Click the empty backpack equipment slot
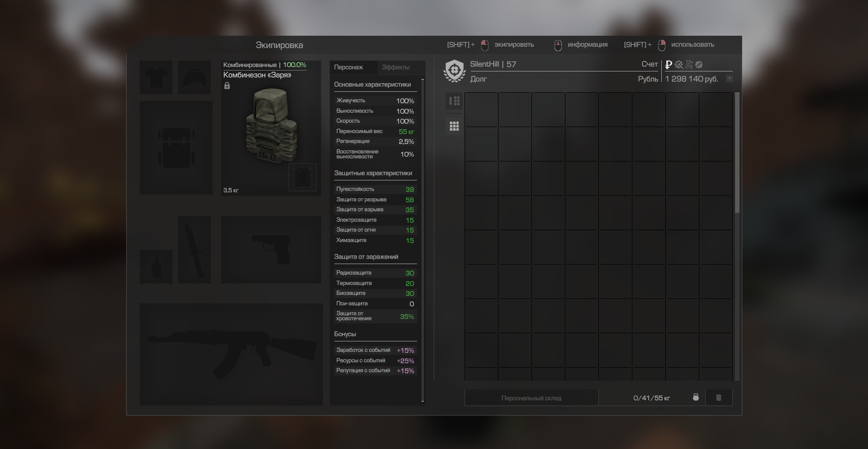The width and height of the screenshot is (868, 449). click(176, 148)
